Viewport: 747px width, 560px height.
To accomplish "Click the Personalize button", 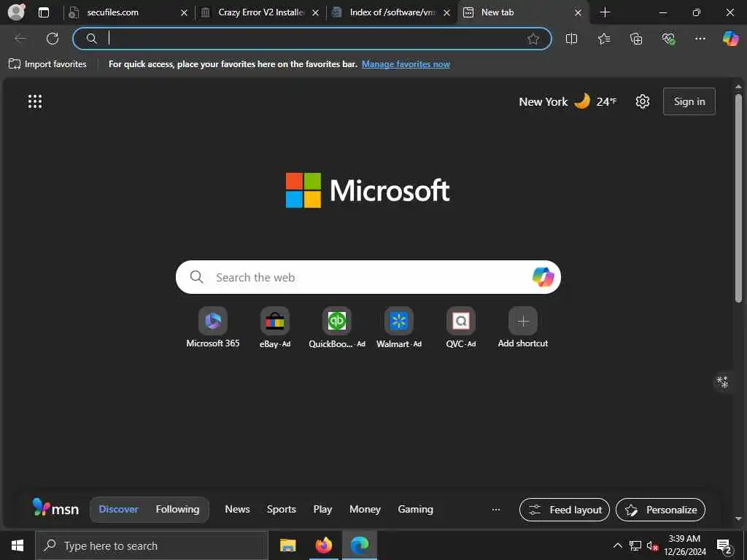I will [660, 510].
